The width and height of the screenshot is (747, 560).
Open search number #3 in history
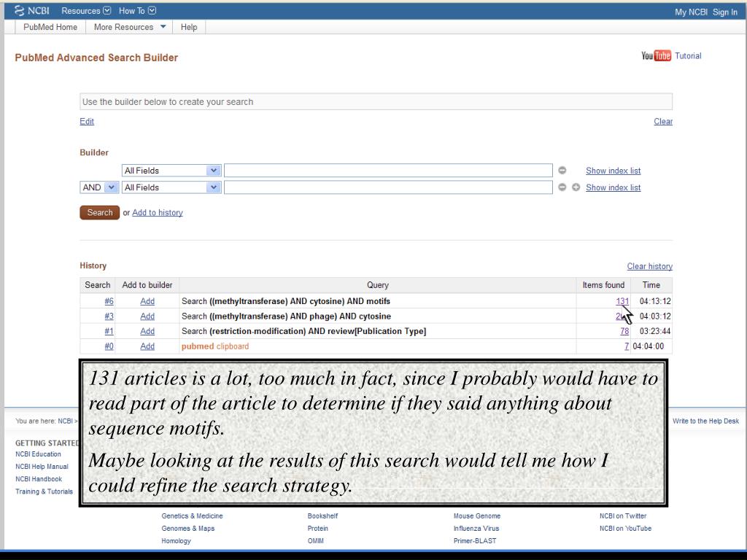(x=109, y=316)
